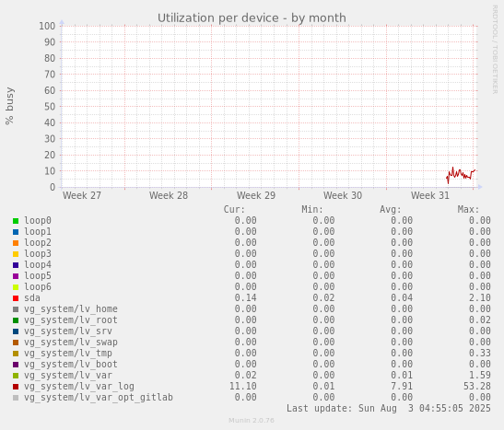Click the Last update timestamp
Screen dimensions: 504x430
tap(389, 408)
